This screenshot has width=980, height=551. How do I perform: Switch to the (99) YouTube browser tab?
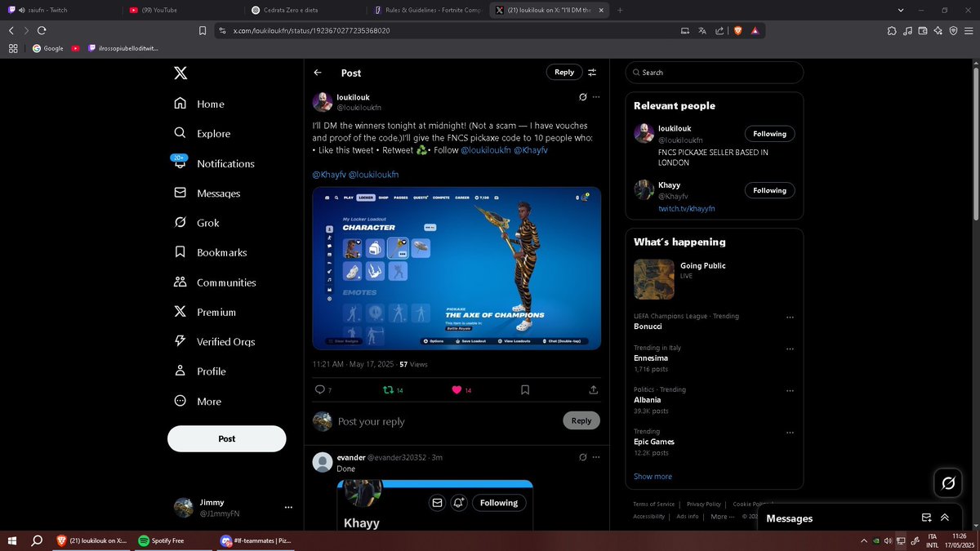click(184, 10)
